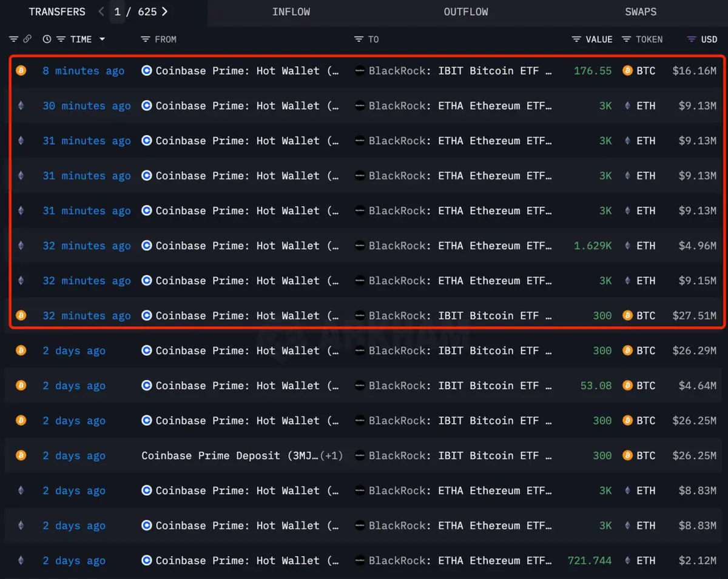Viewport: 728px width, 579px height.
Task: Click the BTC token icon in the $27.51M row
Action: (628, 315)
